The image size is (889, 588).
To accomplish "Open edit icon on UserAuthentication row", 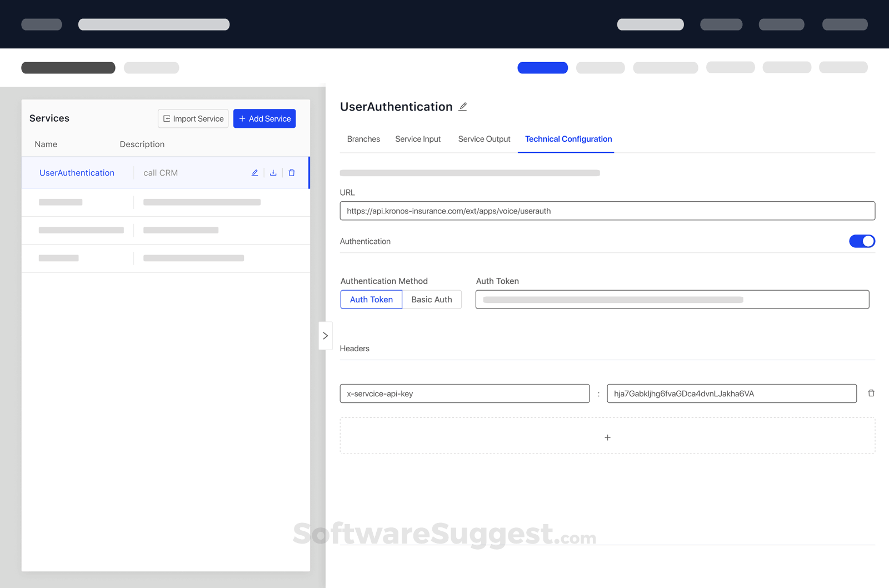I will [x=254, y=172].
